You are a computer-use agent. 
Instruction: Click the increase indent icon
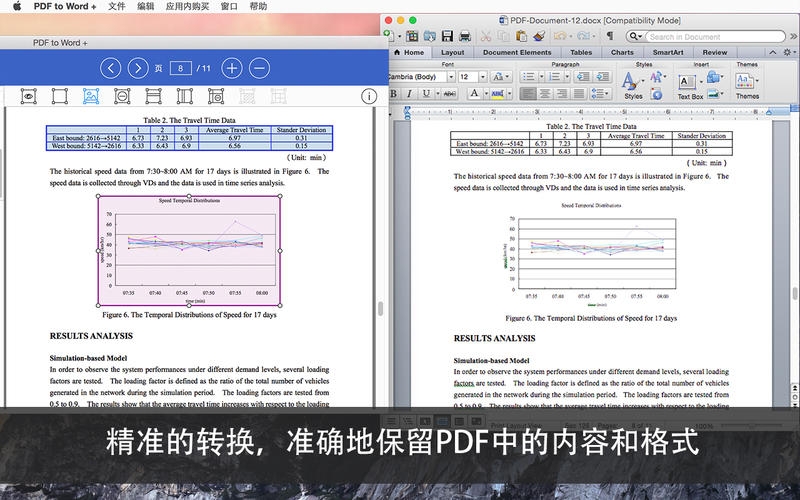[x=602, y=77]
